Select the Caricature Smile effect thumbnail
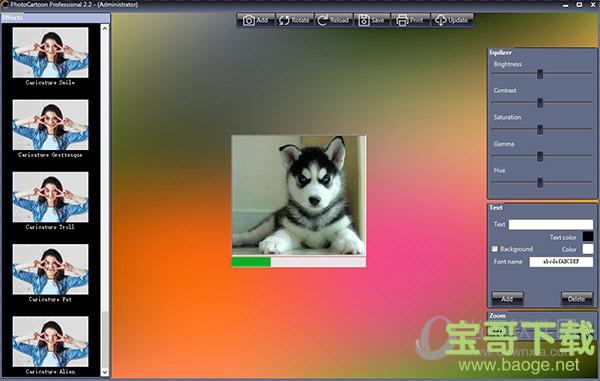600x381 pixels. (51, 53)
